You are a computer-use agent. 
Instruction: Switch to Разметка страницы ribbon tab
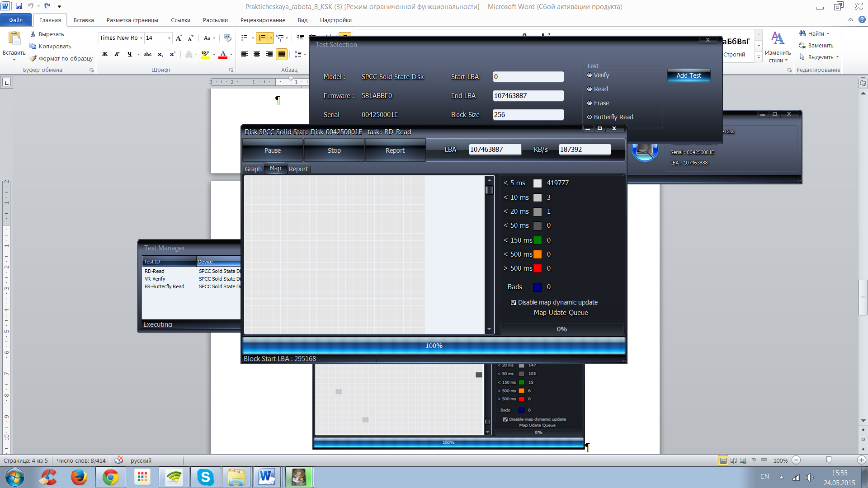(x=132, y=20)
